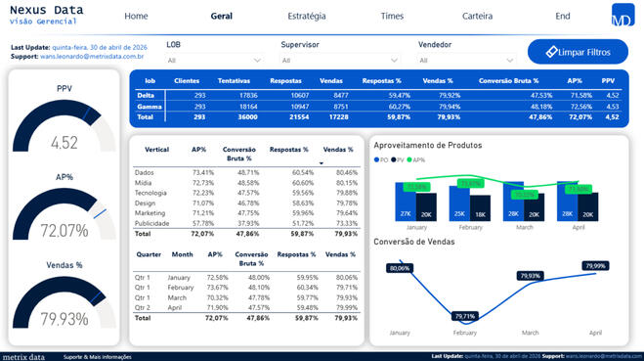Viewport: 644px width, 361px height.
Task: Select the Geral tab
Action: (x=222, y=16)
